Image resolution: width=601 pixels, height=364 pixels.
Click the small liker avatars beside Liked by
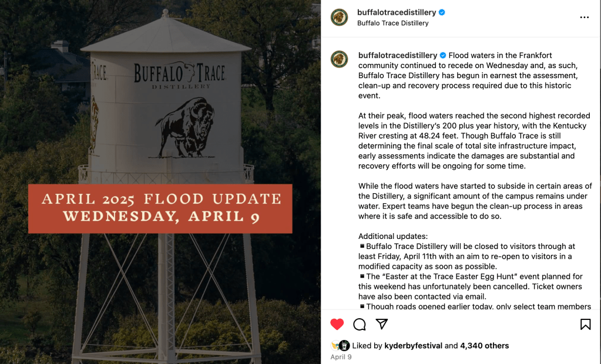pos(340,346)
